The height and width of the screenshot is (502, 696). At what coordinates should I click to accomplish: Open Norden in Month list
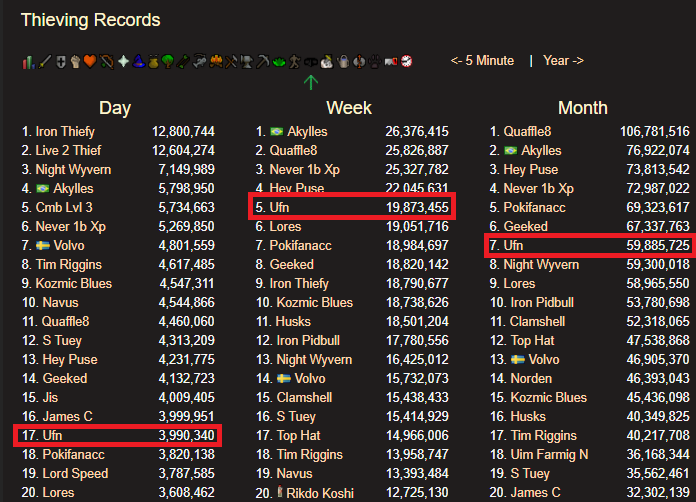point(531,379)
